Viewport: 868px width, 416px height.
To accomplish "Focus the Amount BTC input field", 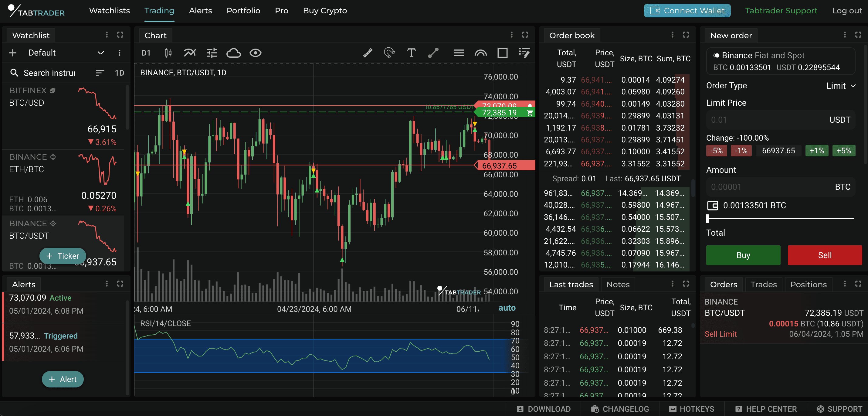I will (x=780, y=187).
